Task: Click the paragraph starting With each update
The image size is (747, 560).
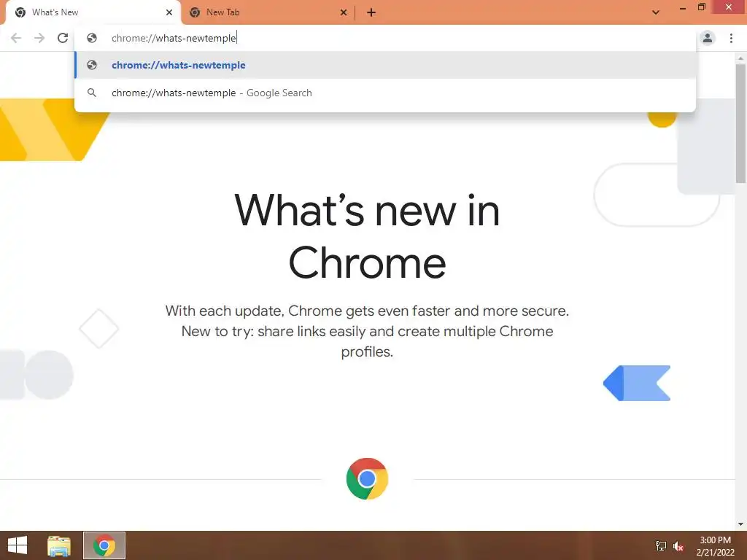Action: click(x=368, y=332)
